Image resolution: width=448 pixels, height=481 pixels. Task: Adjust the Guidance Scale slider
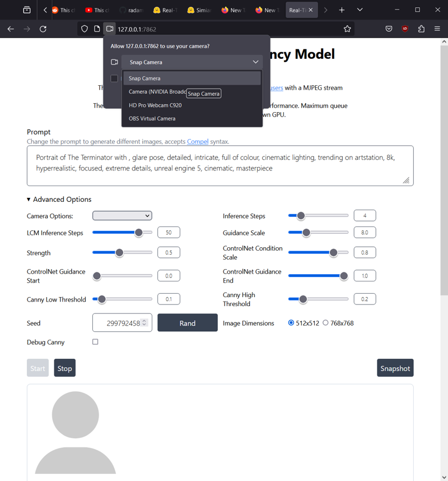319,233
